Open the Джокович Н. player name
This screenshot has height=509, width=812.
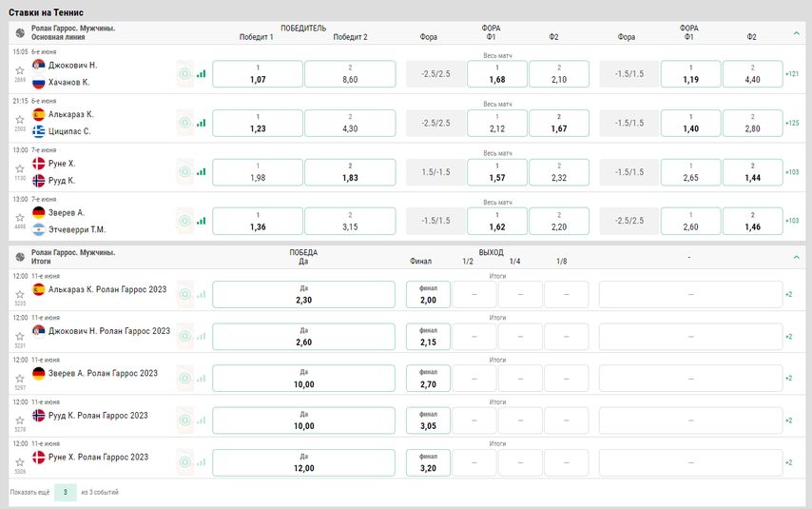[72, 66]
